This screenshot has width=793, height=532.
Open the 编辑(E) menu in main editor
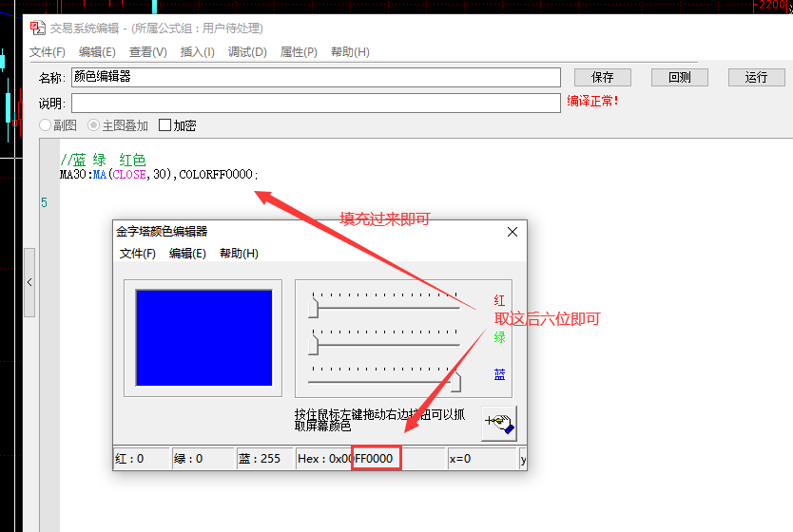tap(97, 52)
